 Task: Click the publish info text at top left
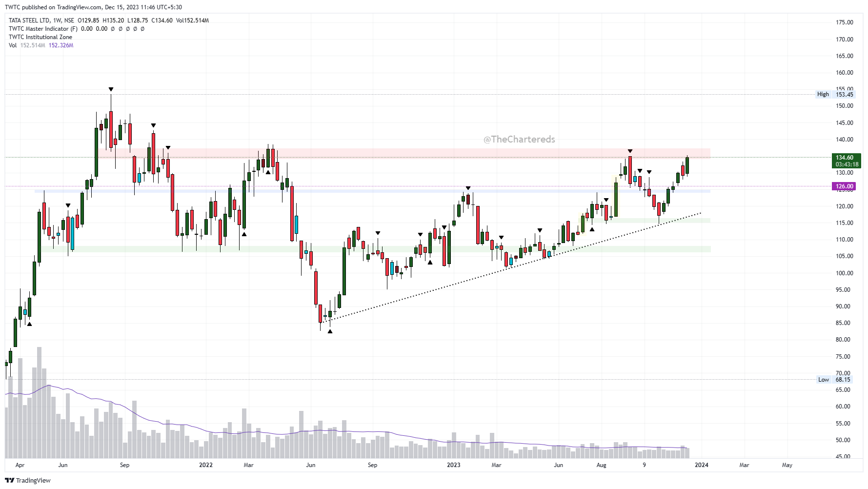(94, 7)
